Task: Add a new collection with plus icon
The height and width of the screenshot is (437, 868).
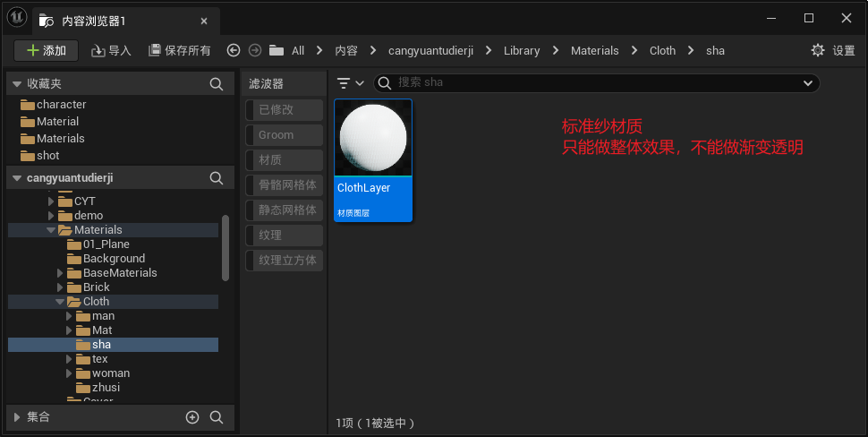Action: coord(191,417)
